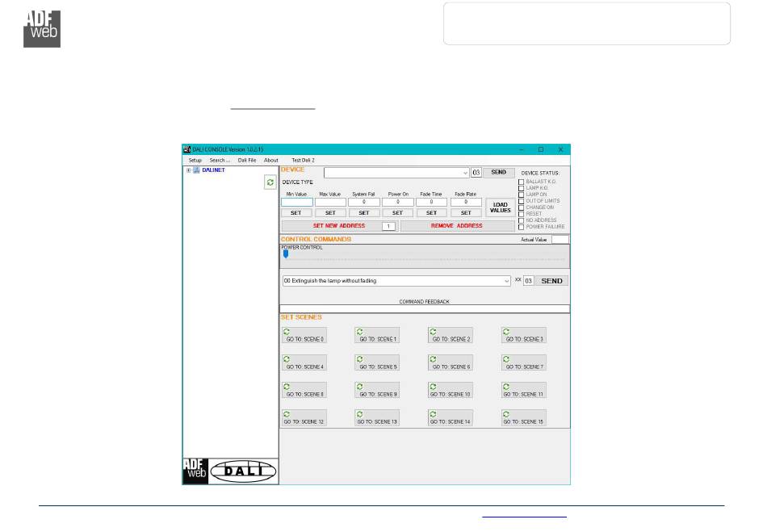
Task: Click the refresh icon on GO TO: SCENE 5
Action: click(x=359, y=359)
